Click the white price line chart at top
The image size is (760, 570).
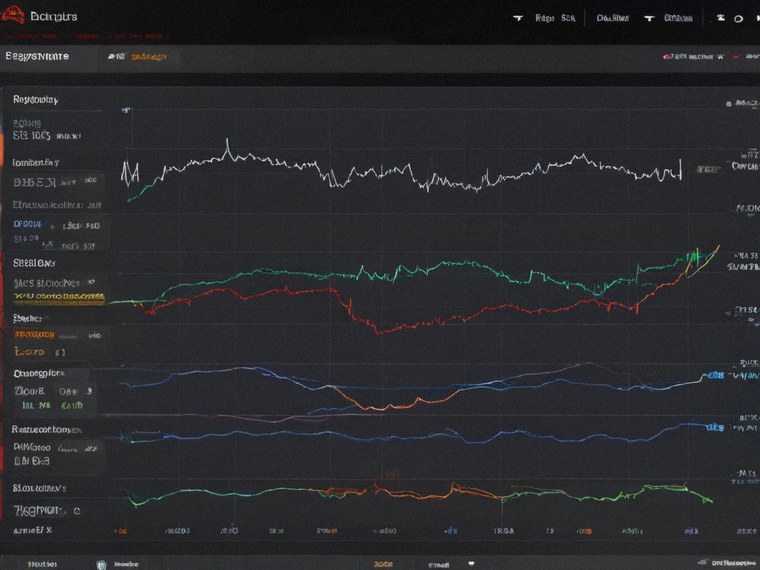pos(401,171)
